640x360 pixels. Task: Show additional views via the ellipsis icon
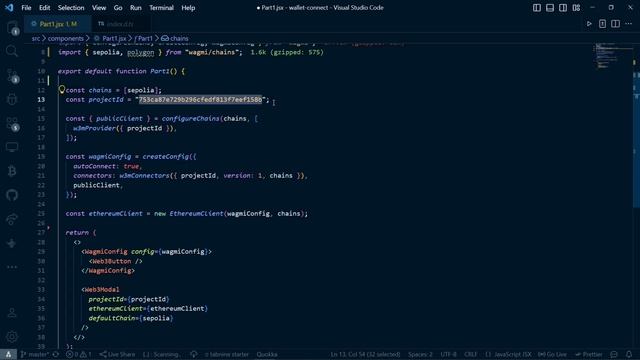coord(12,267)
